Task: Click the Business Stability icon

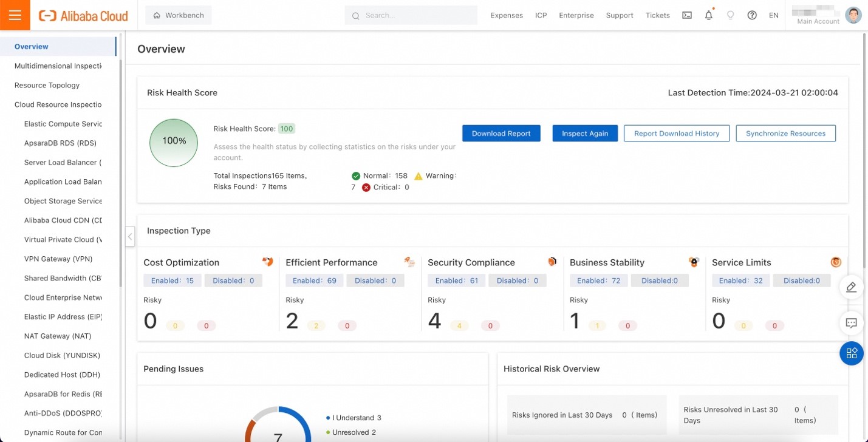Action: (694, 262)
